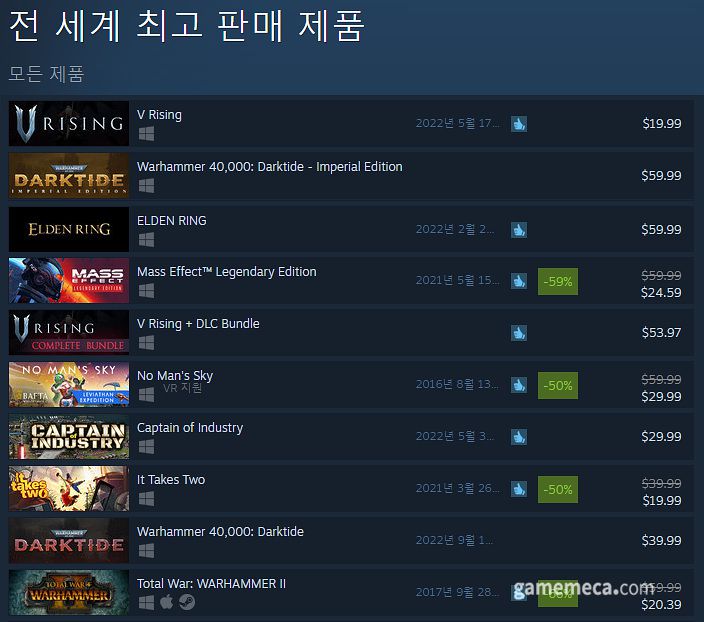Click the thumbs-up review icon for V Rising
The image size is (704, 622).
click(519, 124)
